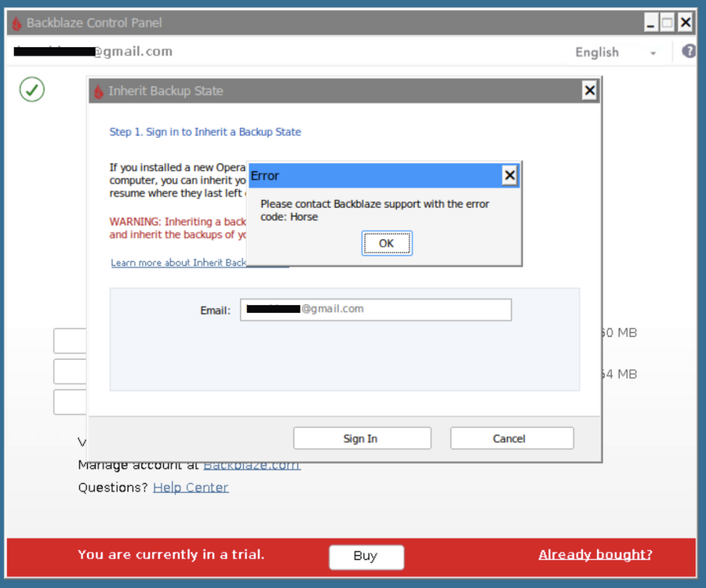The height and width of the screenshot is (588, 706).
Task: Click the red WARNING: Inheriting text
Action: point(178,228)
